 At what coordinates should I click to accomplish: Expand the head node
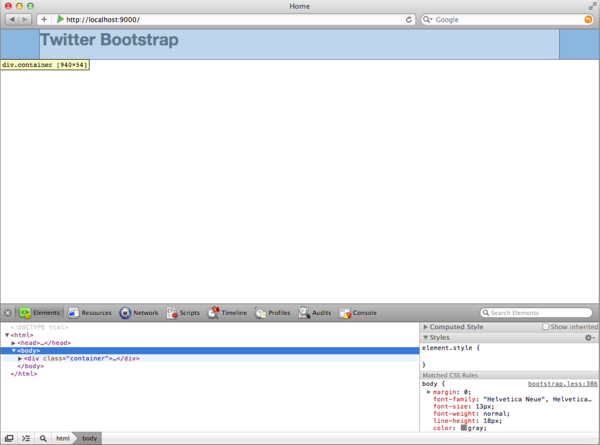tap(13, 343)
